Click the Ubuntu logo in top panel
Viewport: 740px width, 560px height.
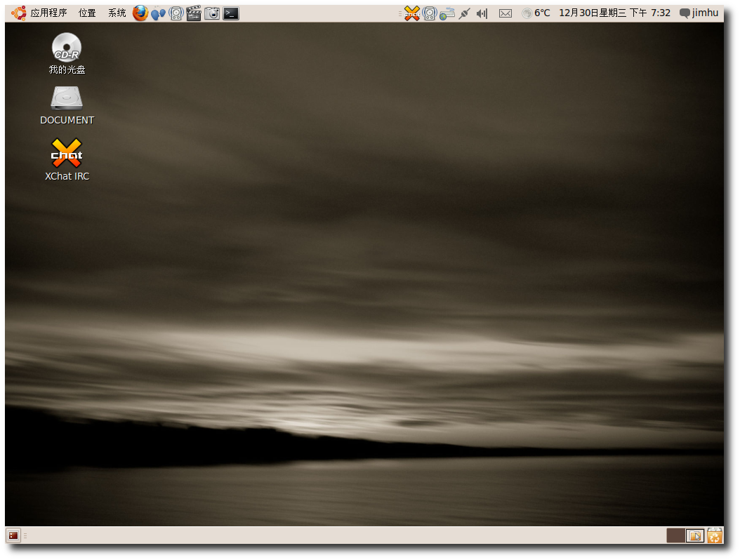[19, 13]
